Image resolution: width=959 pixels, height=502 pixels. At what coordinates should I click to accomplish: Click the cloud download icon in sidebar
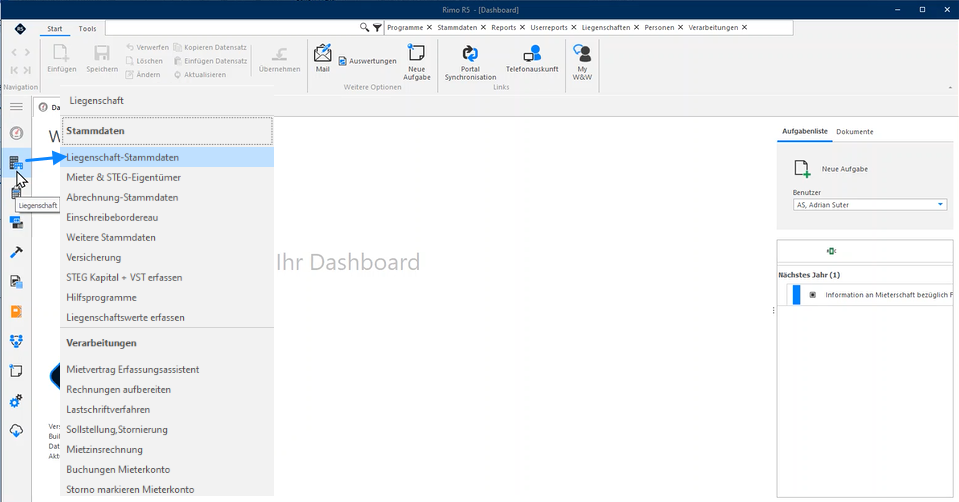click(17, 430)
